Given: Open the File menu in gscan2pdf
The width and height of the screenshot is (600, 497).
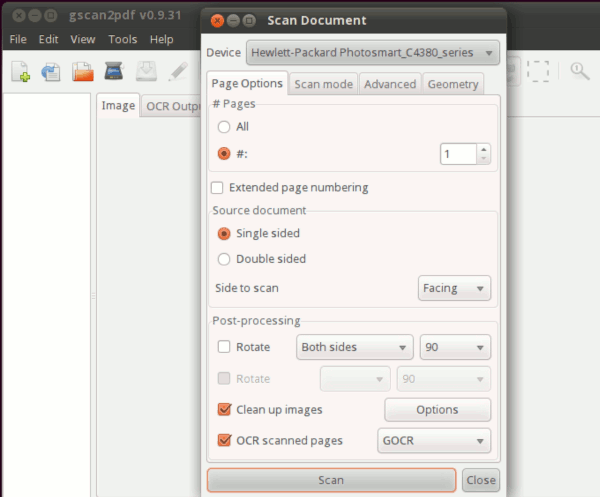Looking at the screenshot, I should (18, 39).
